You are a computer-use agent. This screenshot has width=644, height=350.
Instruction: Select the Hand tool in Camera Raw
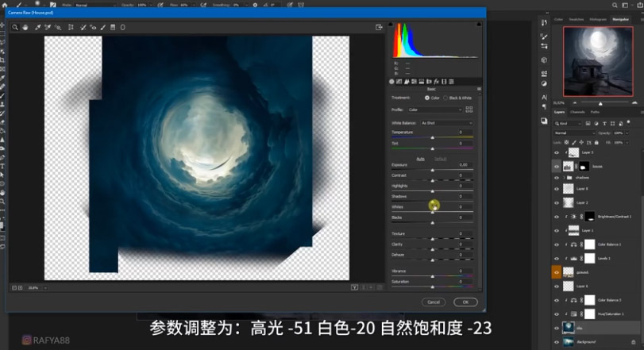tap(25, 27)
